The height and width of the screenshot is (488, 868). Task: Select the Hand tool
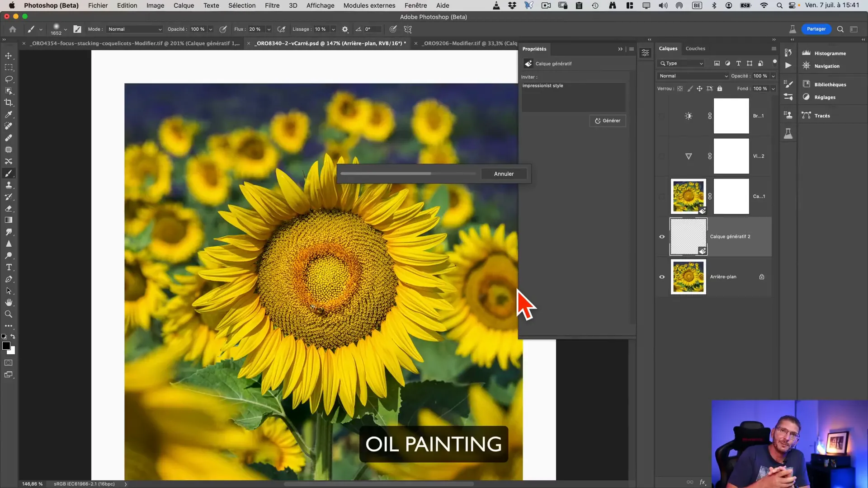click(x=9, y=302)
